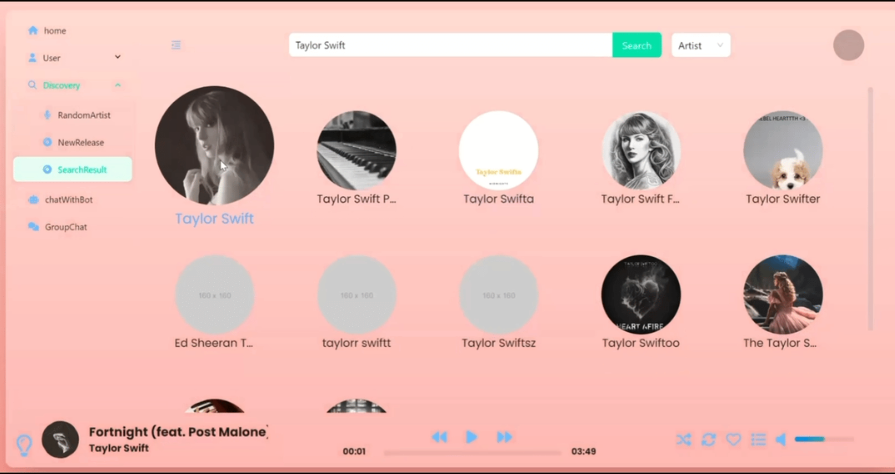Click the page vertical scrollbar
The height and width of the screenshot is (474, 895).
(870, 208)
